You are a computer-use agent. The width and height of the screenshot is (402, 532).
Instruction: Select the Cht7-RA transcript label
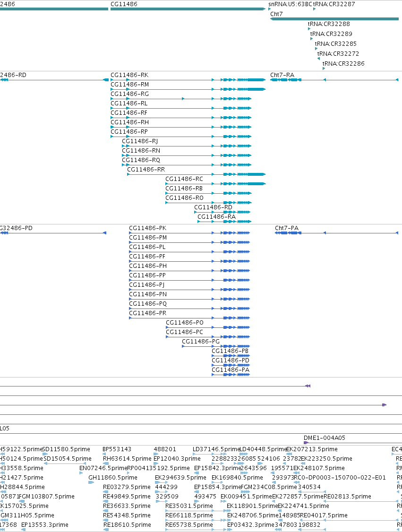coord(282,75)
